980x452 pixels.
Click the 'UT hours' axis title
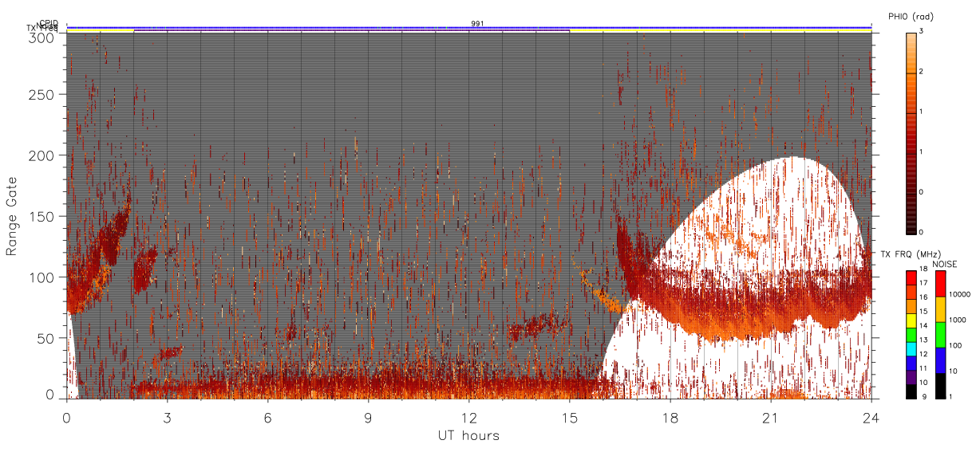[x=468, y=435]
